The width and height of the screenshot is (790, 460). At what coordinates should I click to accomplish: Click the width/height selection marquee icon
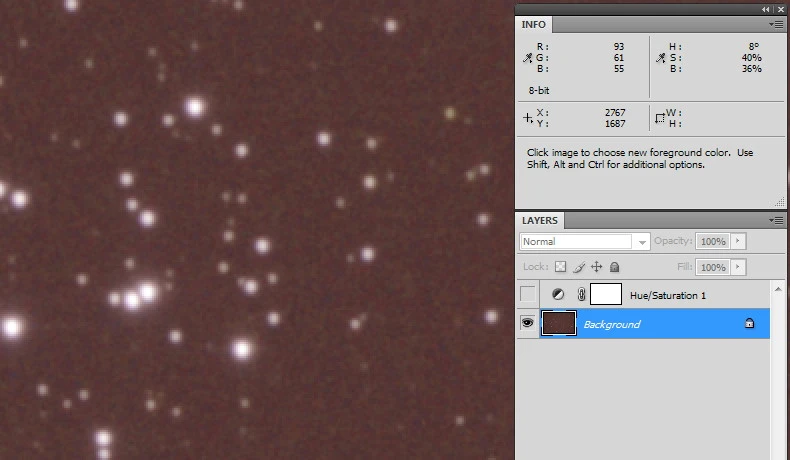660,118
